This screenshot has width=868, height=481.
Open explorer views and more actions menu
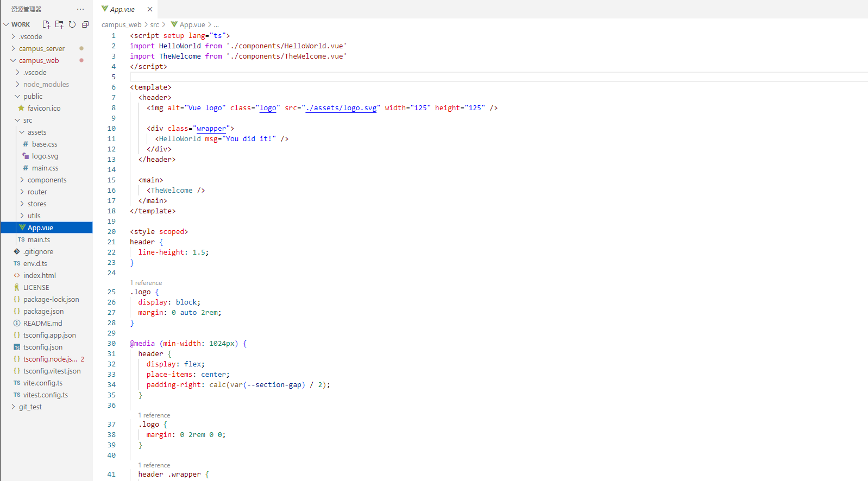point(80,9)
